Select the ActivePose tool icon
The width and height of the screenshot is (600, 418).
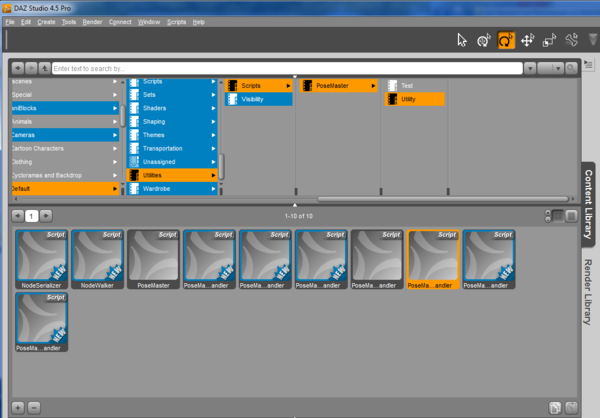(x=571, y=40)
